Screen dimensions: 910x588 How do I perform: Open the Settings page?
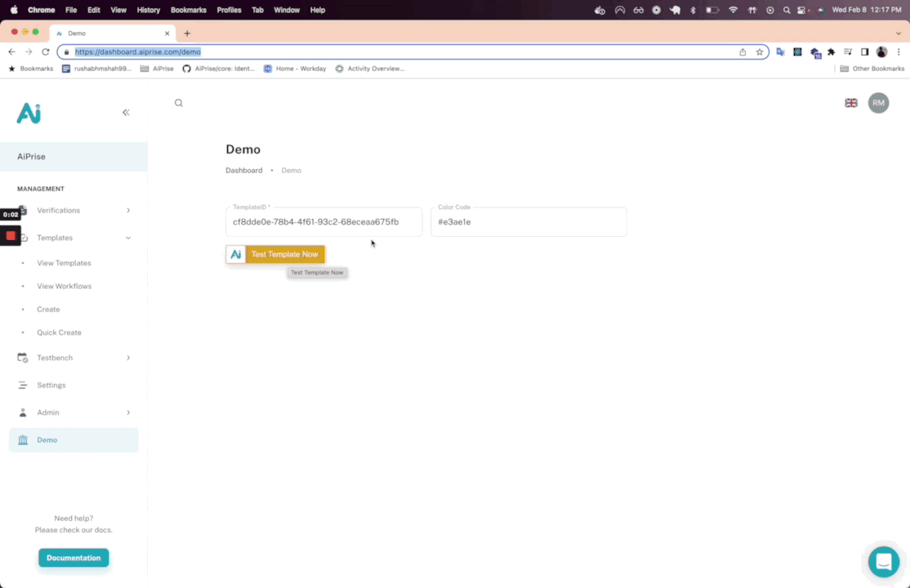(74, 385)
